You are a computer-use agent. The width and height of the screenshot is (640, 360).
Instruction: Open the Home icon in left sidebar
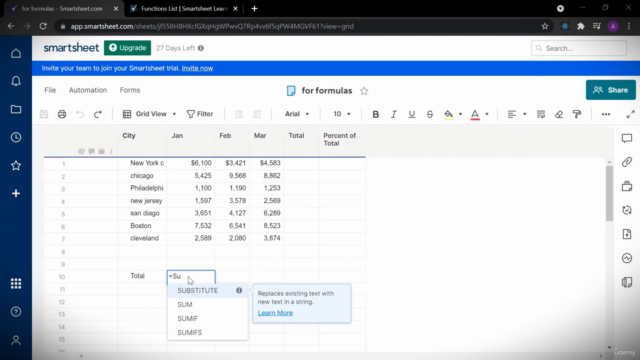click(x=16, y=53)
